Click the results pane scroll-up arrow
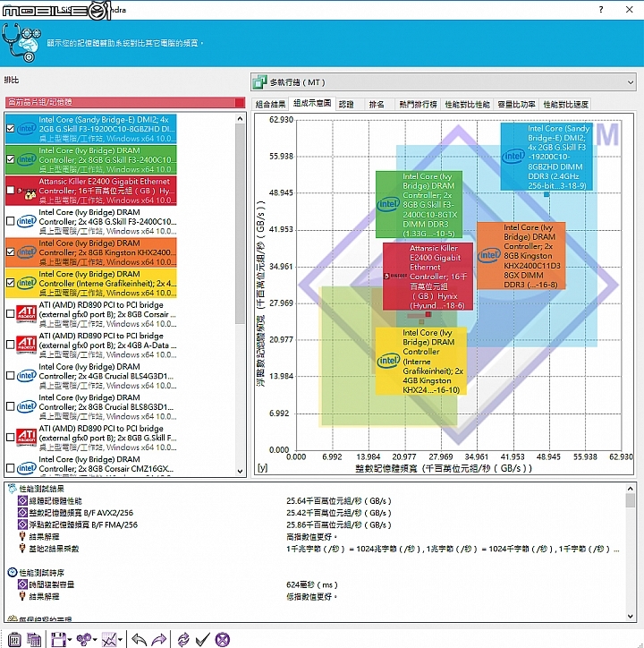The width and height of the screenshot is (644, 648). [x=631, y=489]
